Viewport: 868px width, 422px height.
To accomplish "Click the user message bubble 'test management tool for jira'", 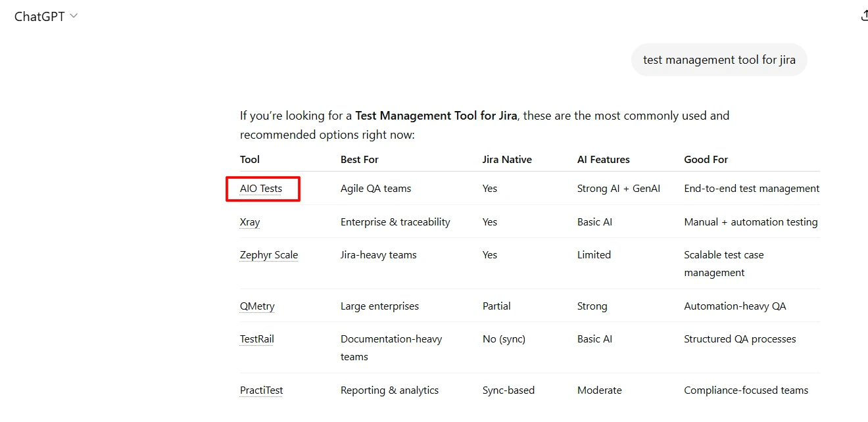I will (x=719, y=60).
